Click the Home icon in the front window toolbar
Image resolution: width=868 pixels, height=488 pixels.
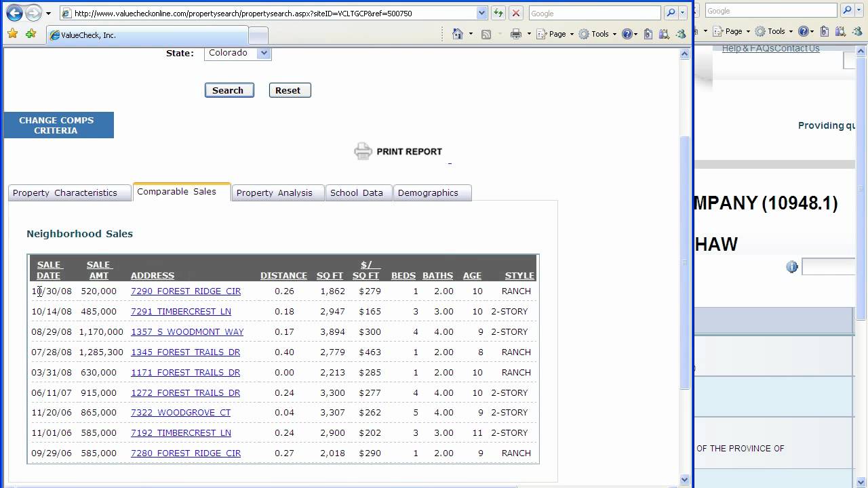(x=458, y=34)
